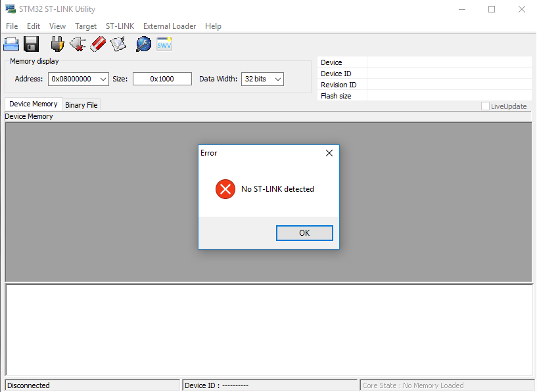Click the 'No ST-LINK detected' message
Screen dimensions: 537x392
point(277,189)
